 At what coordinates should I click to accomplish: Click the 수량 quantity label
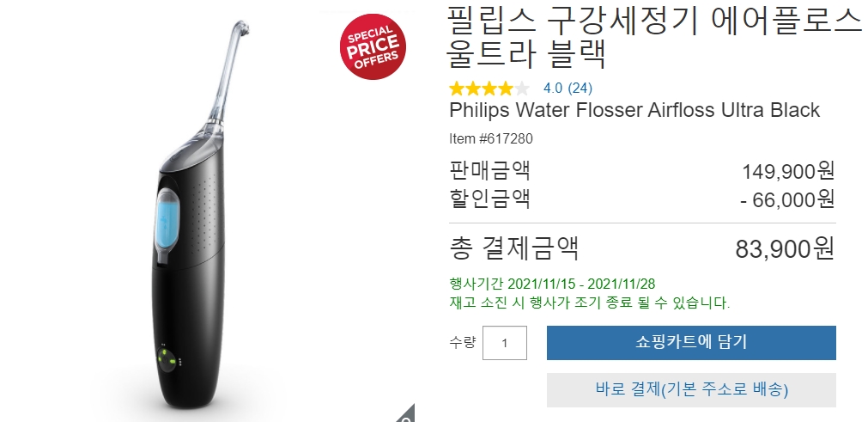(462, 342)
